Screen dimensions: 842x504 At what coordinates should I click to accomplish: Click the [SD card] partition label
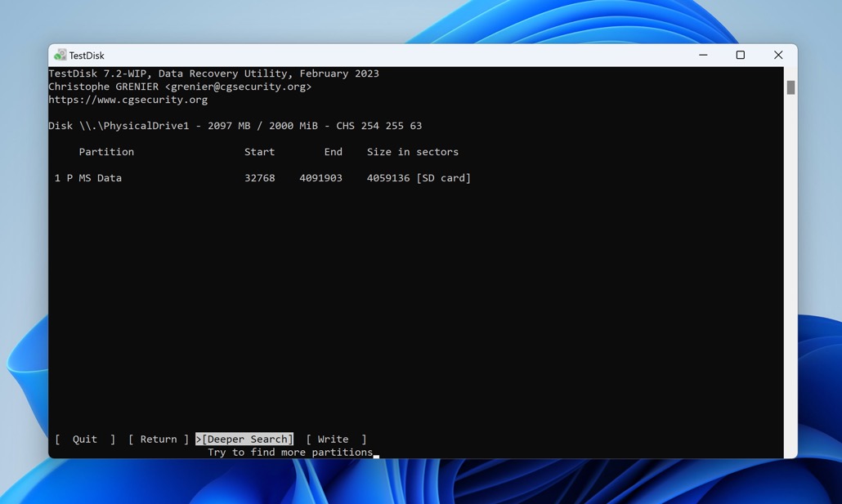pos(444,178)
